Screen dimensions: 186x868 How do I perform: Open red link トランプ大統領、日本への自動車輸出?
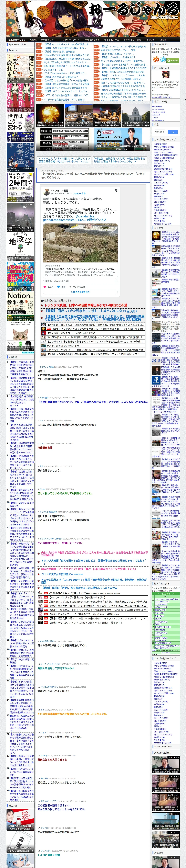tap(86, 305)
